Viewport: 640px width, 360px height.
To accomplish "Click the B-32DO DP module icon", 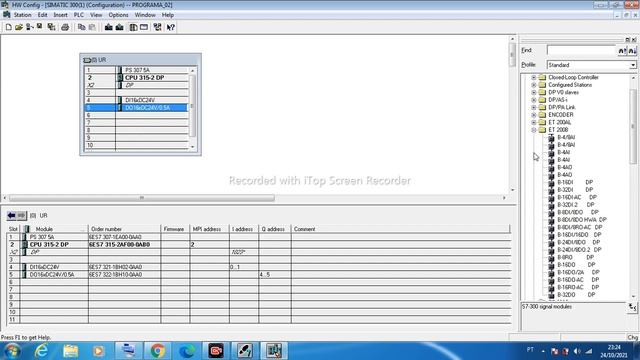I will click(551, 295).
